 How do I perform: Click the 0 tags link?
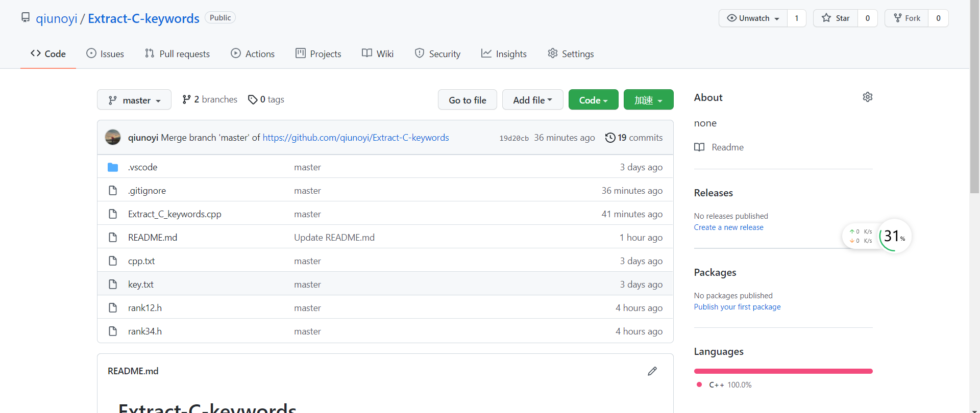click(x=266, y=99)
